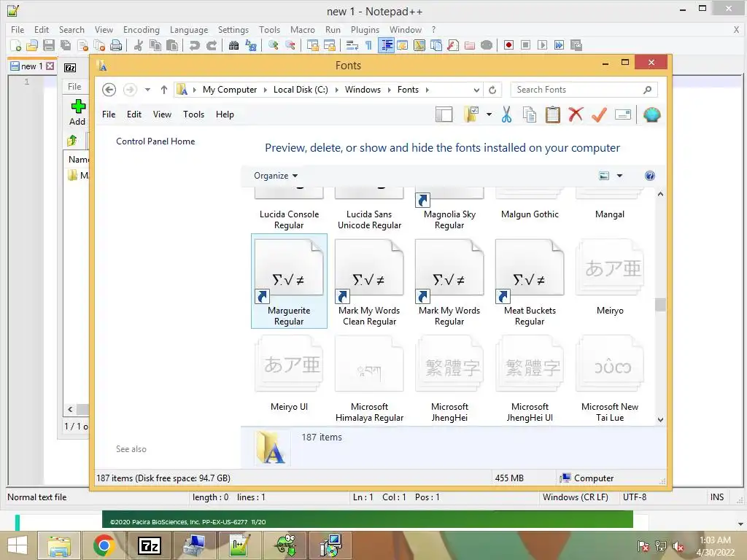This screenshot has height=560, width=747.
Task: Click Cut scissors icon in Notepad++ toolbar
Action: (139, 45)
